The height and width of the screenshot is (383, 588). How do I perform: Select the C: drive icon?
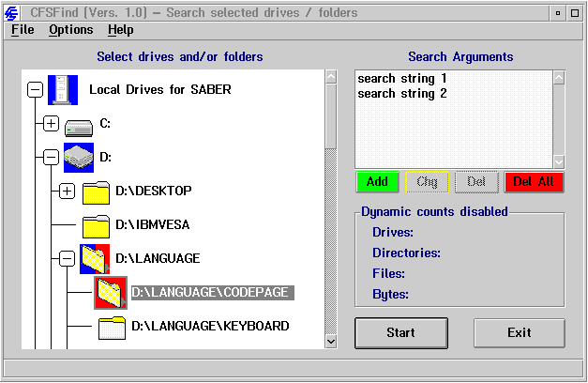(79, 128)
